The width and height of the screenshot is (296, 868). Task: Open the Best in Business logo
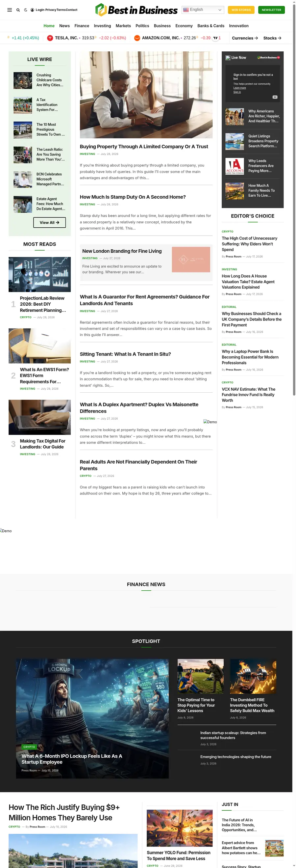(136, 10)
